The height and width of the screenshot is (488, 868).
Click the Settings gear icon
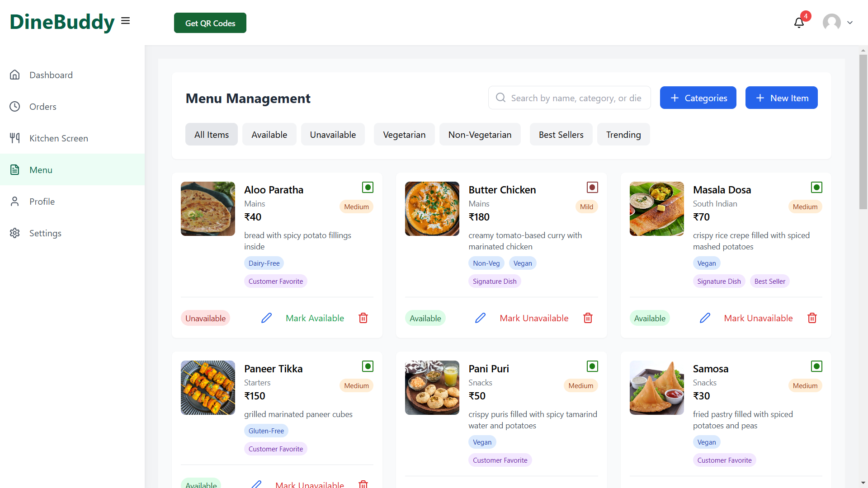[x=15, y=233]
